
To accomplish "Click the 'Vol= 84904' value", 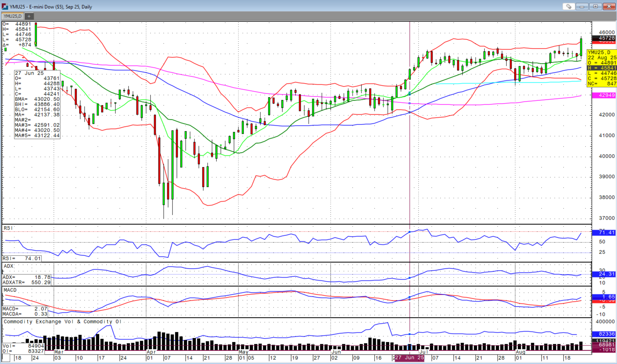I will coord(23,346).
